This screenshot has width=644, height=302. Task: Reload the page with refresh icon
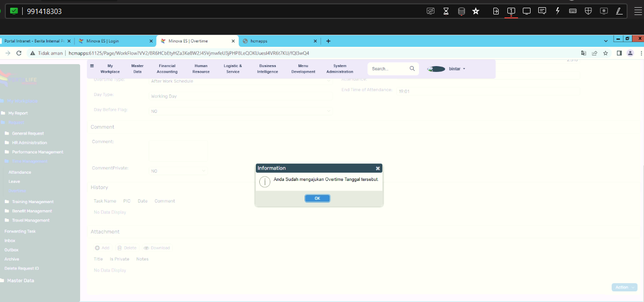[19, 53]
